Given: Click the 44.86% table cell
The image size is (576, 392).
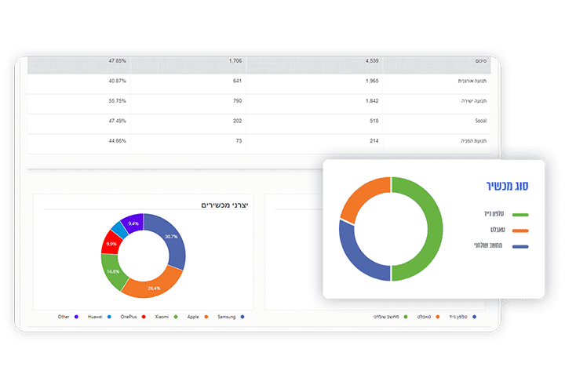Looking at the screenshot, I should pos(117,141).
